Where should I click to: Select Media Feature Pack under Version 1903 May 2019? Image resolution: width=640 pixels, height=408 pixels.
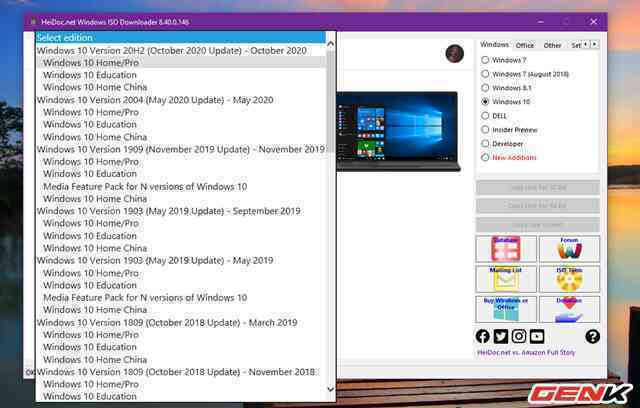tap(181, 297)
